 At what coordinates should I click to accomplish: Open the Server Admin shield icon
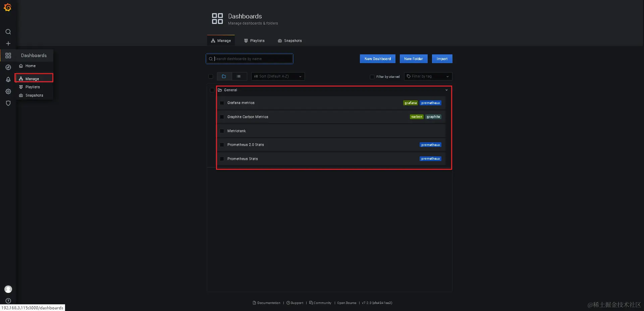click(8, 103)
